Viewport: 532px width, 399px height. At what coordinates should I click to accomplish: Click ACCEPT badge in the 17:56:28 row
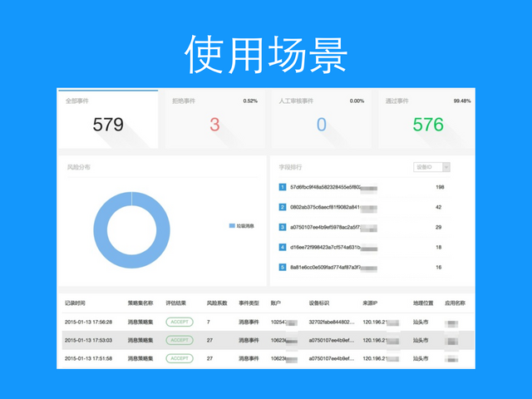click(180, 322)
